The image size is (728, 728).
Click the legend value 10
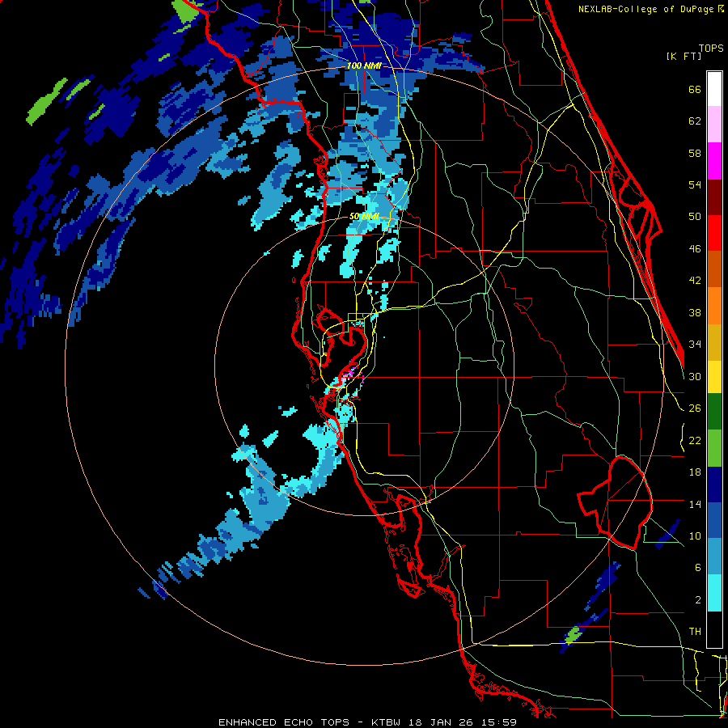click(x=695, y=535)
